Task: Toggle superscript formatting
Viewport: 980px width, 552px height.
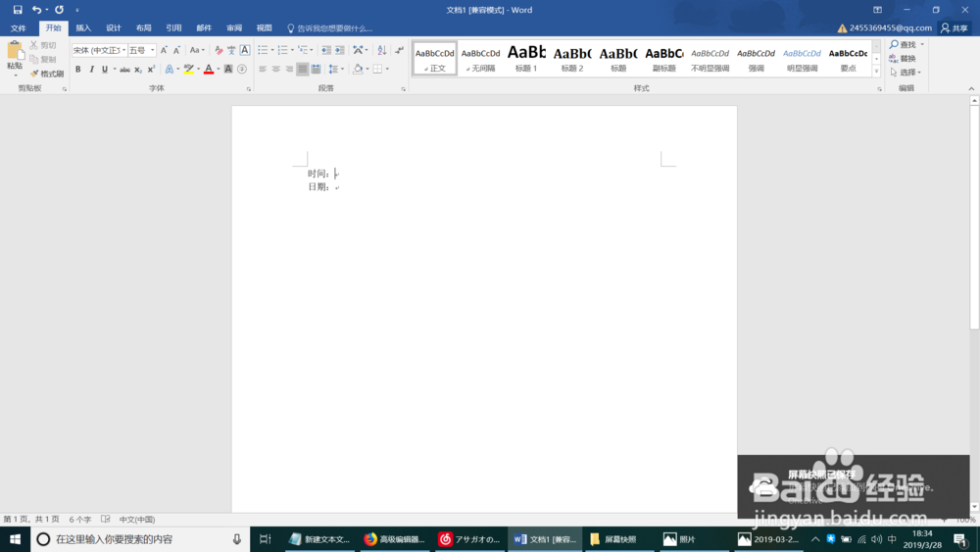Action: click(151, 69)
